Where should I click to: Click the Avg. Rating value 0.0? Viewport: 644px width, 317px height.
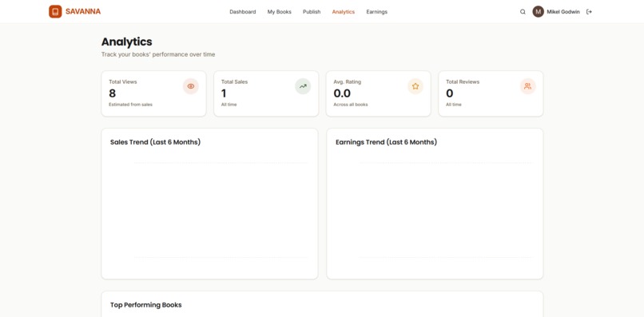(342, 93)
